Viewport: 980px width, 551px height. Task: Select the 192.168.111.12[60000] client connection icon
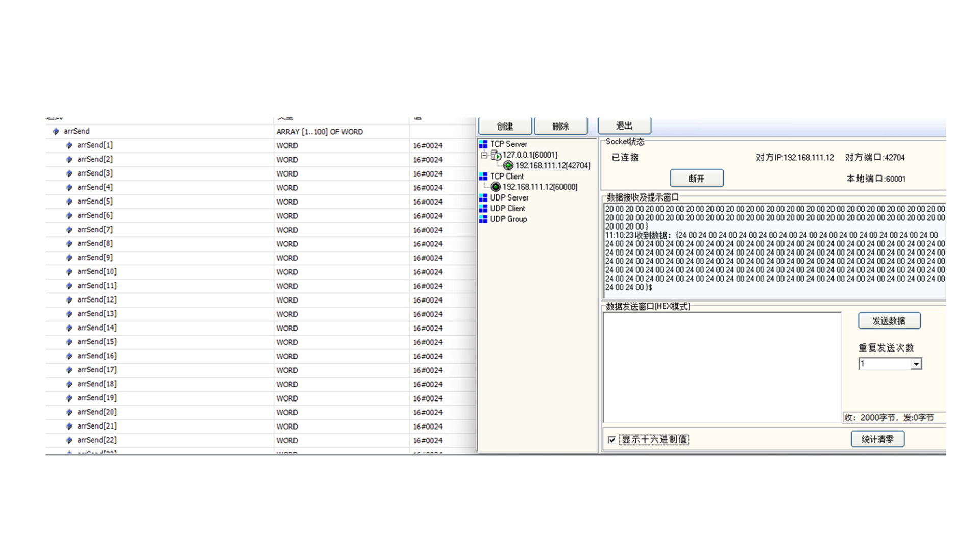[495, 187]
